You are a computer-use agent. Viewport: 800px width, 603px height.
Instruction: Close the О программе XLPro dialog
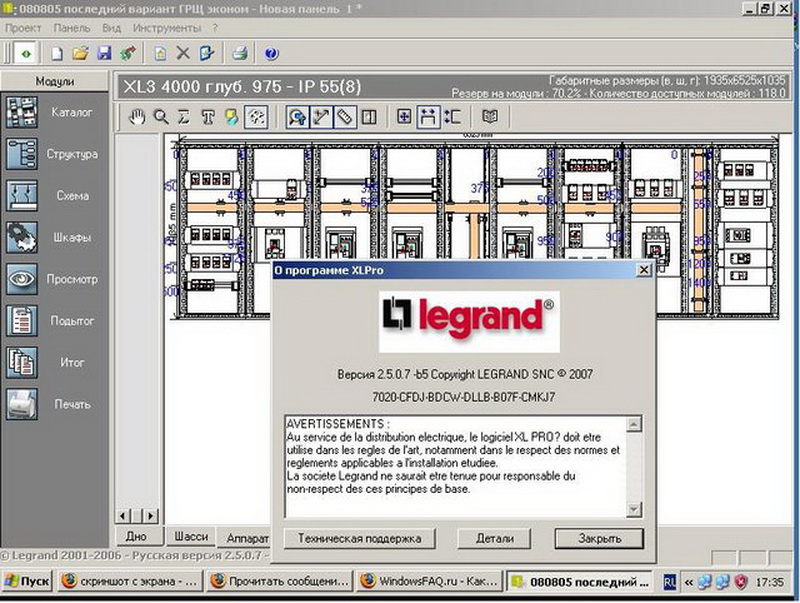click(x=644, y=269)
